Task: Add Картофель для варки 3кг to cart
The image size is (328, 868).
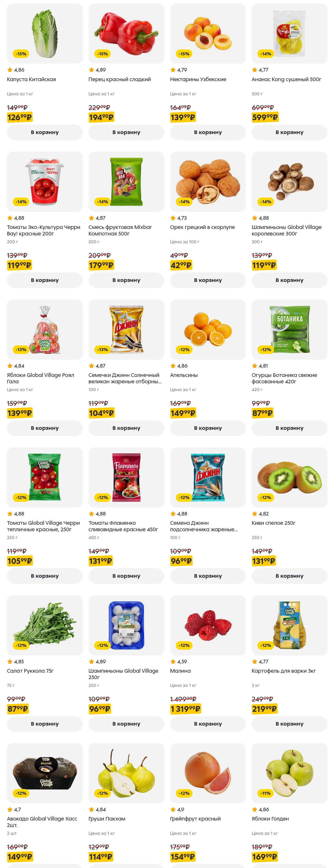Action: [x=289, y=723]
